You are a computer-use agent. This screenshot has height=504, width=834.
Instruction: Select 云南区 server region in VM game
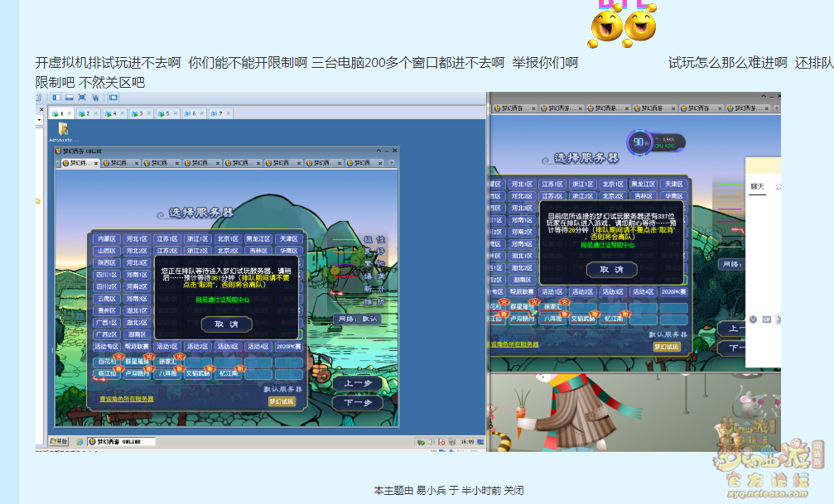click(x=106, y=299)
